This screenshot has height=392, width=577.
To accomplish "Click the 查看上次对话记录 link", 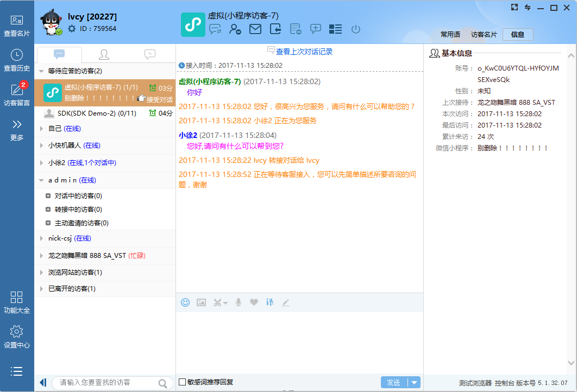I will click(304, 52).
